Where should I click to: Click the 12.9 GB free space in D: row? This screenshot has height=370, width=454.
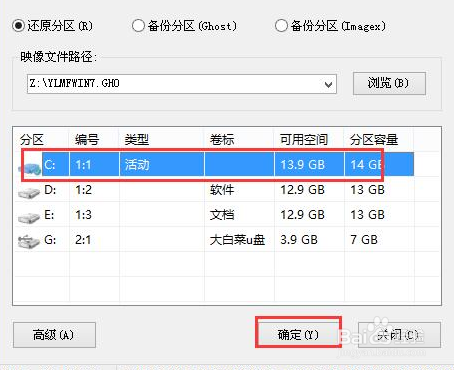pyautogui.click(x=302, y=190)
